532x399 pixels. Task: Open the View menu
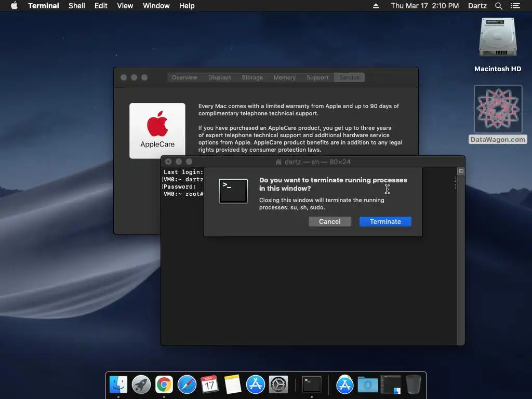[125, 6]
